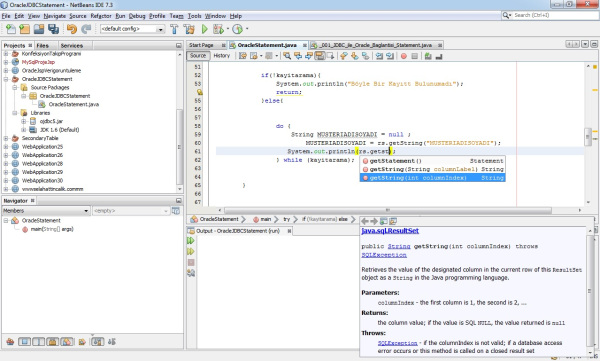Click the SQLException link under Throws

pyautogui.click(x=398, y=343)
